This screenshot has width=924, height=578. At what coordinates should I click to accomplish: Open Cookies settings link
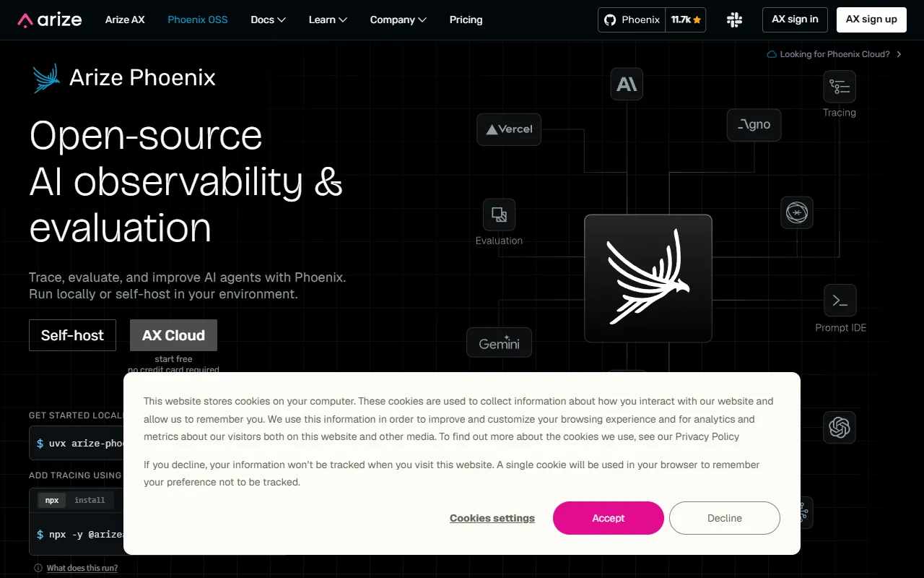pos(492,518)
